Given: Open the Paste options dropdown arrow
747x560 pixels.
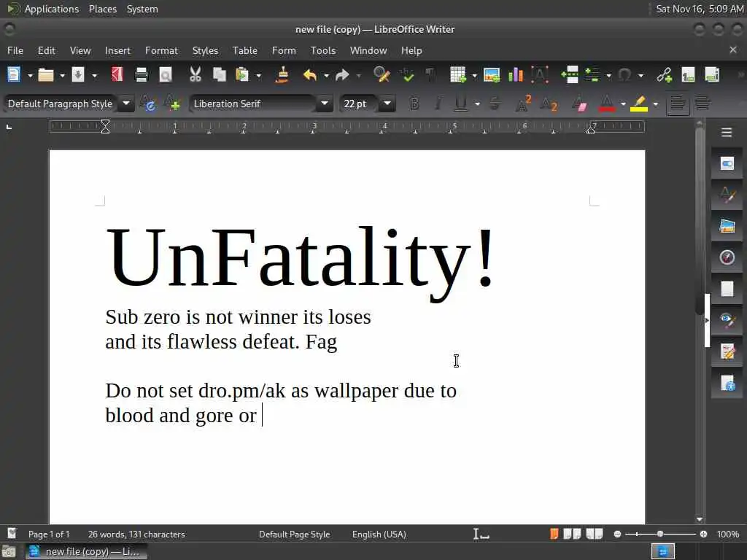Looking at the screenshot, I should pos(259,75).
